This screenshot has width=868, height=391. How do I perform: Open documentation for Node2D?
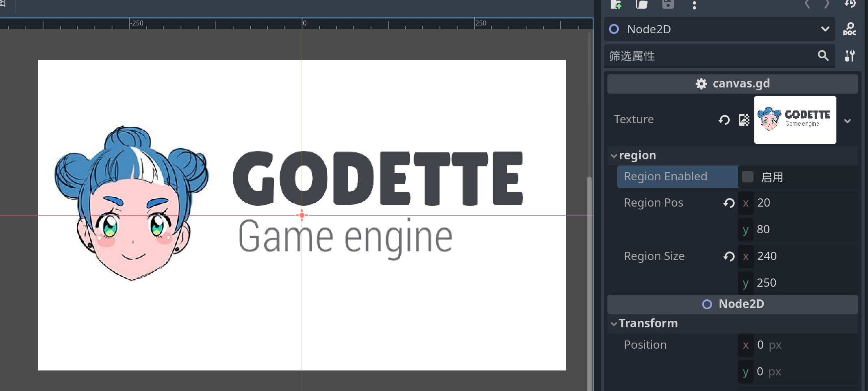click(850, 29)
